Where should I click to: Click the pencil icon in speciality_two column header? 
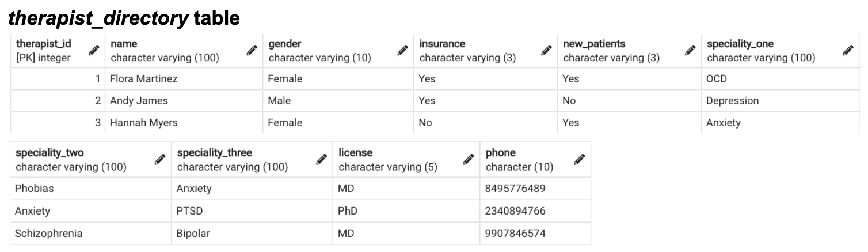[x=160, y=160]
